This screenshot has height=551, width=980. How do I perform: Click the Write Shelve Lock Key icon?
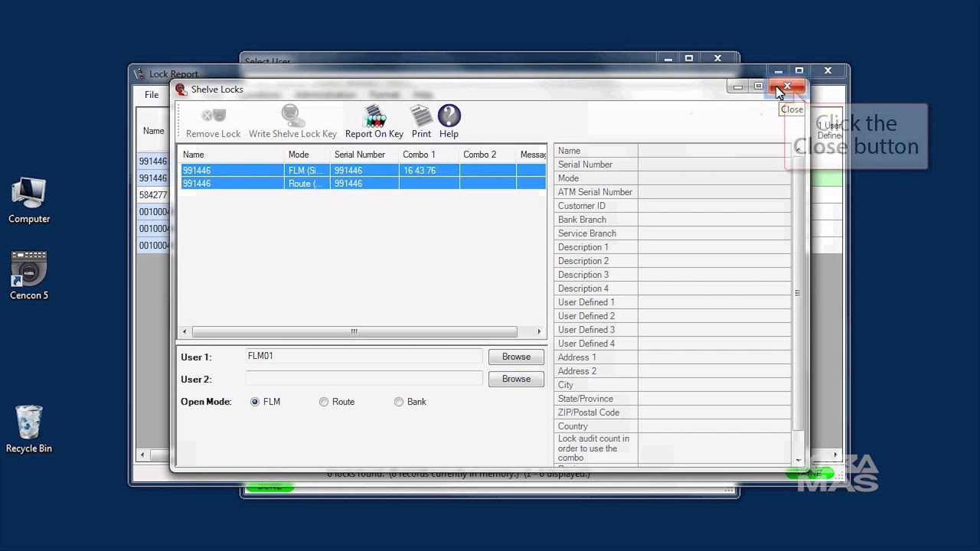(292, 122)
